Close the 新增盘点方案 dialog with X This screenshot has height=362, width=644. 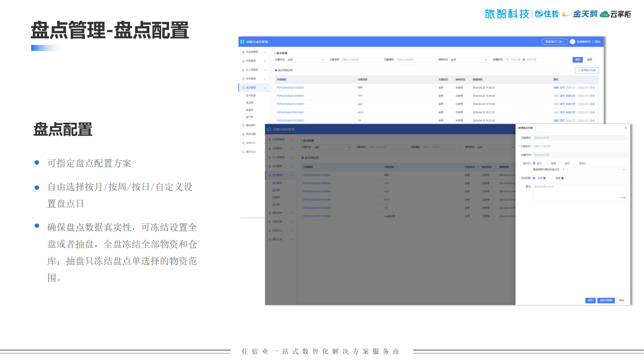tap(626, 128)
